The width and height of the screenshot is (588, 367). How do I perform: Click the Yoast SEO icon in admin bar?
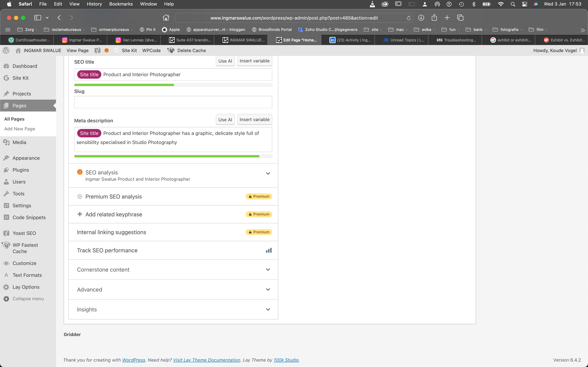click(x=97, y=51)
